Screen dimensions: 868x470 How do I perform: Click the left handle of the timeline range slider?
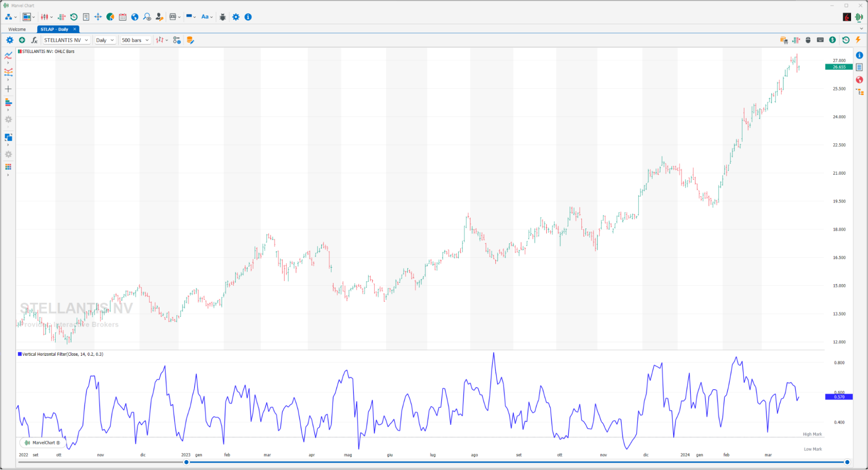[186, 462]
